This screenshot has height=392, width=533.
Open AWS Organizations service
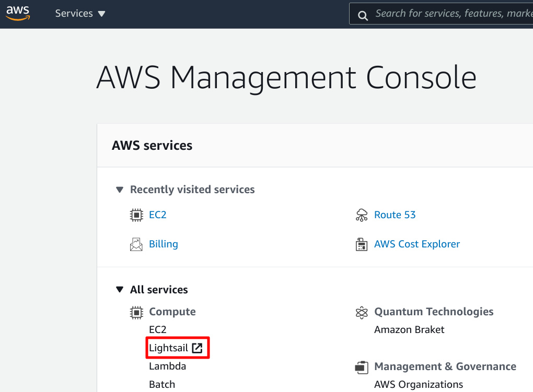tap(419, 385)
